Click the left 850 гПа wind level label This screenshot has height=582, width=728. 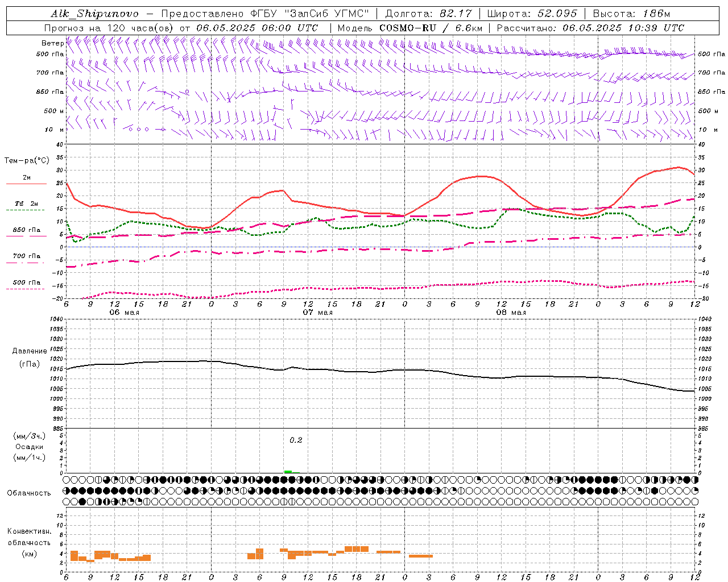click(x=50, y=92)
